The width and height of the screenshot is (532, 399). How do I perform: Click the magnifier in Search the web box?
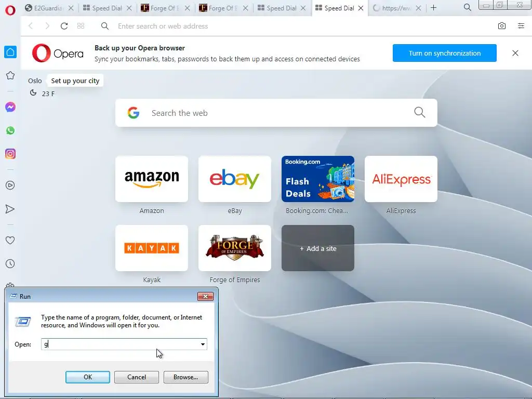[x=419, y=112]
